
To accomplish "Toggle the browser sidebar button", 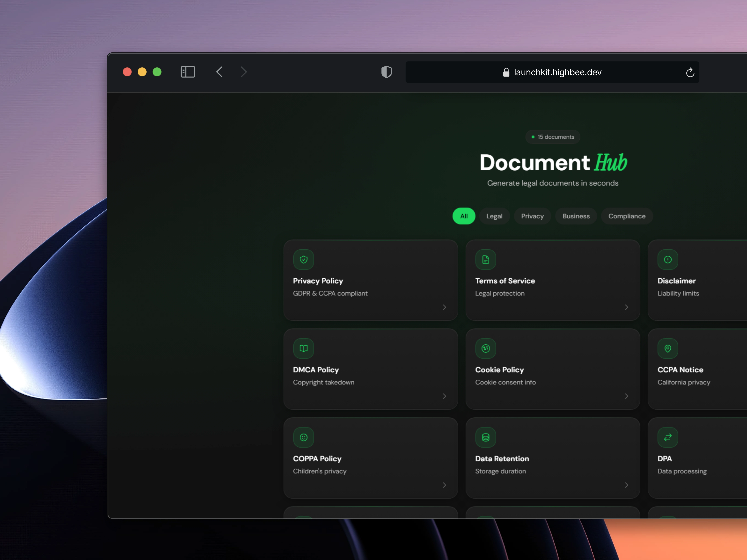I will point(188,72).
